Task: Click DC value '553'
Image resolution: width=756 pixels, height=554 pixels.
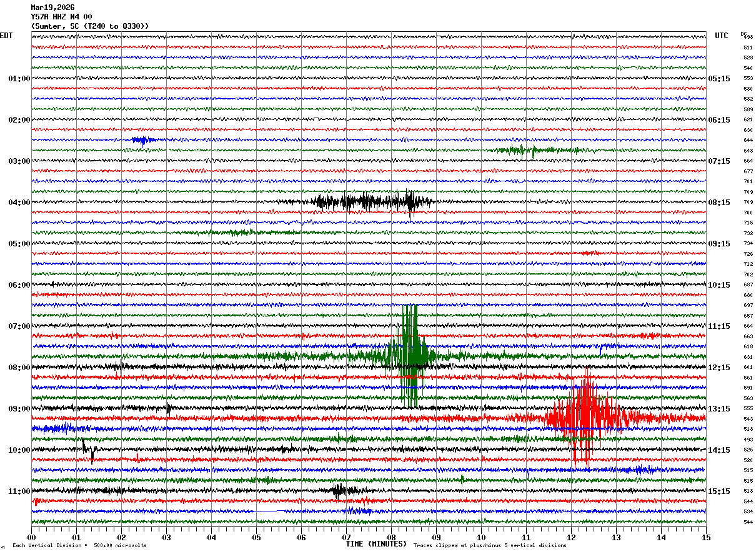Action: pos(748,79)
